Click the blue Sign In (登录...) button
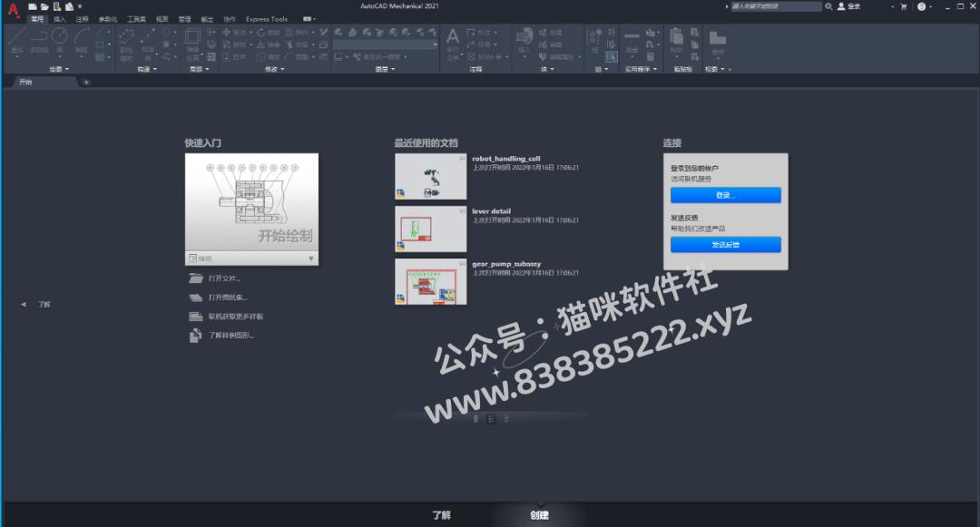This screenshot has width=980, height=527. (726, 195)
